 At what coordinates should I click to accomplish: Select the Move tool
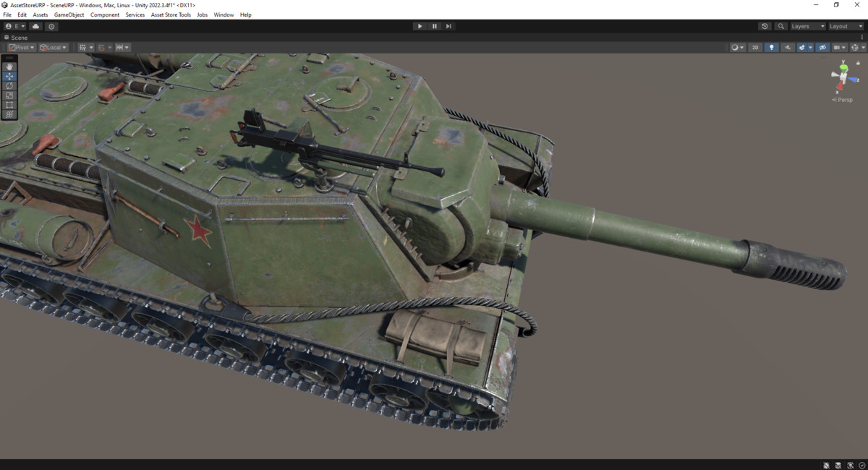point(9,76)
